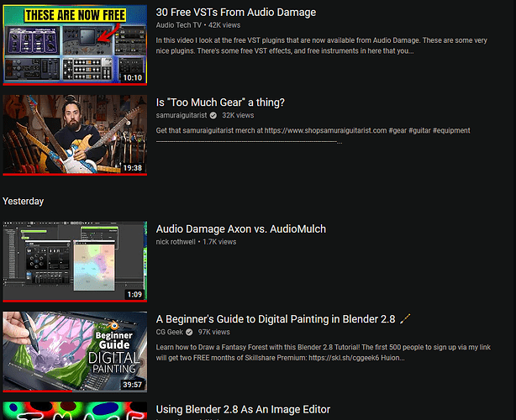Click the 19:38 duration badge
This screenshot has height=420, width=516.
point(133,168)
